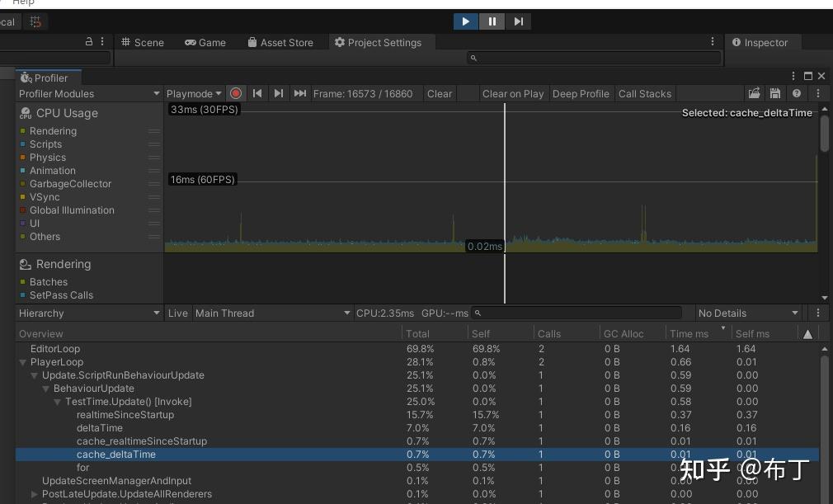Image resolution: width=833 pixels, height=504 pixels.
Task: Toggle the Live button
Action: 178,313
